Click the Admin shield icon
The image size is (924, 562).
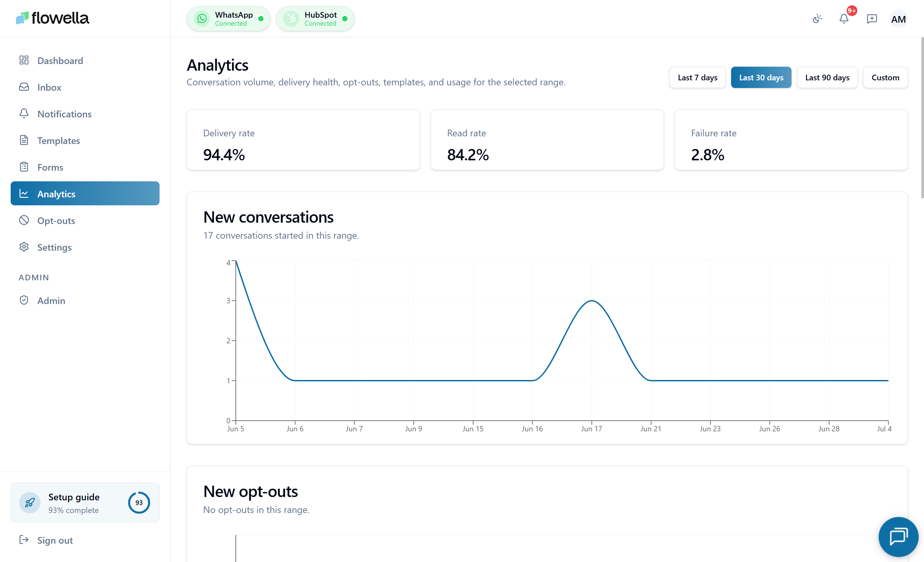click(24, 300)
